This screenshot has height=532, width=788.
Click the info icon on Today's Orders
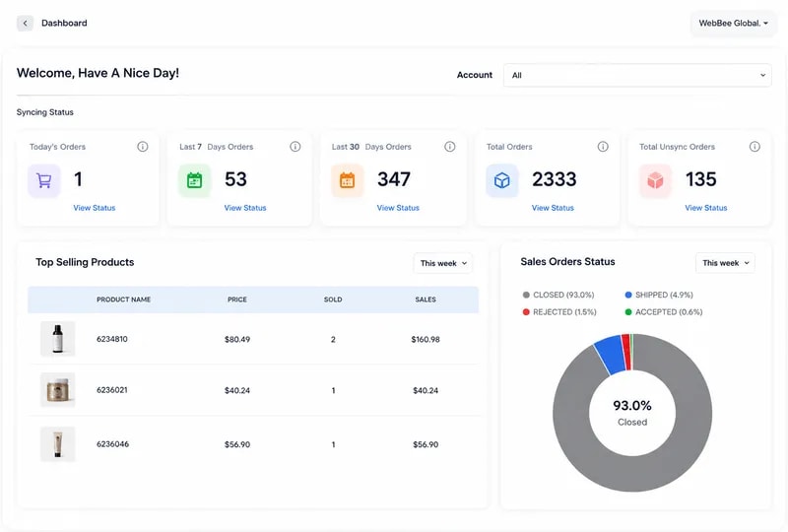pyautogui.click(x=143, y=147)
